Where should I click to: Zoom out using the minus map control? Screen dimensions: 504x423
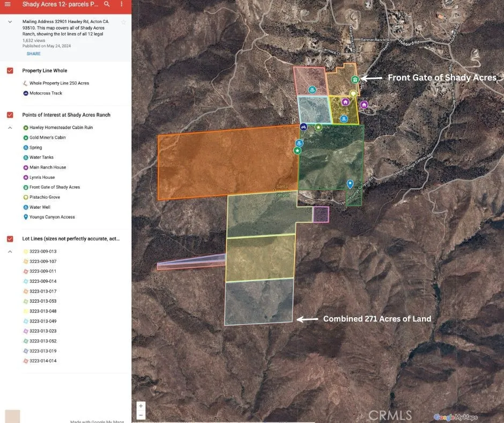tap(140, 415)
